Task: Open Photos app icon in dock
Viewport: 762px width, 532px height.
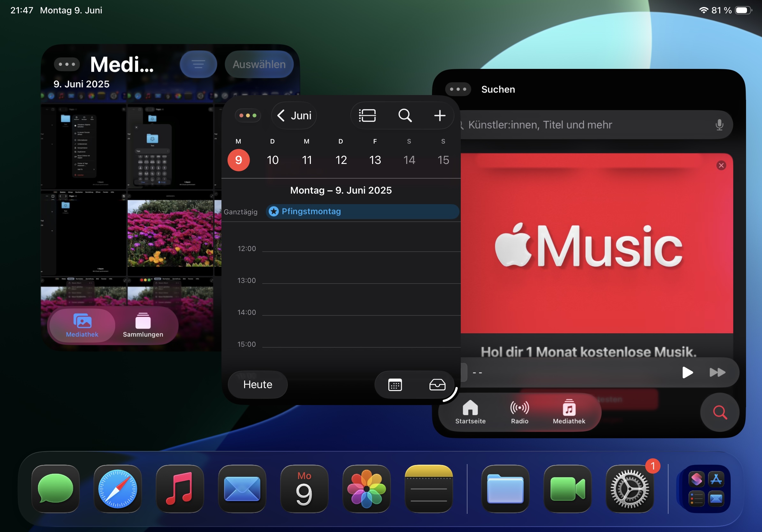Action: pos(366,489)
